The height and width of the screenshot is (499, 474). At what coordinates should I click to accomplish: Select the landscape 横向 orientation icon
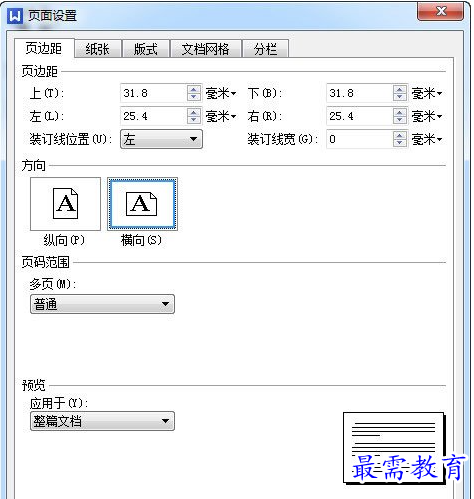point(142,204)
